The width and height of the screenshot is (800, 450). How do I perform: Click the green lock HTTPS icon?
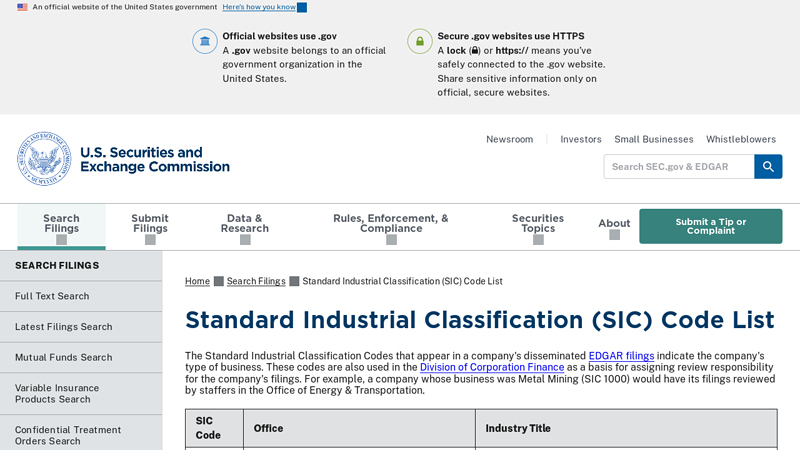coord(419,41)
